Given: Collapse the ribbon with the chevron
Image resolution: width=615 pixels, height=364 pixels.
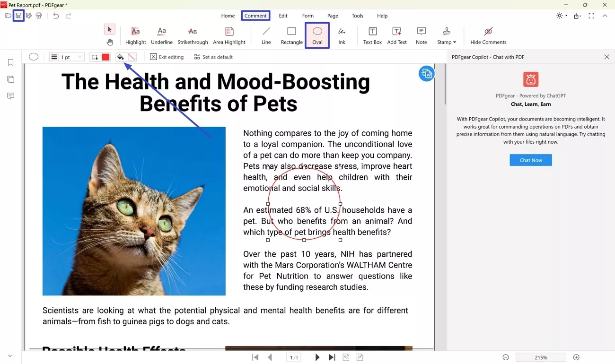Looking at the screenshot, I should [605, 16].
